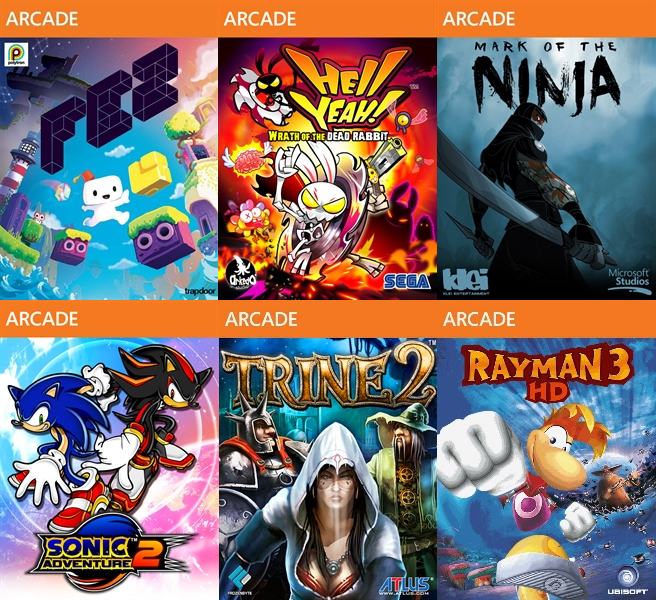Select Hell Yeah! Wrath of the Dead Rabbit cover
The width and height of the screenshot is (656, 600).
click(x=328, y=169)
